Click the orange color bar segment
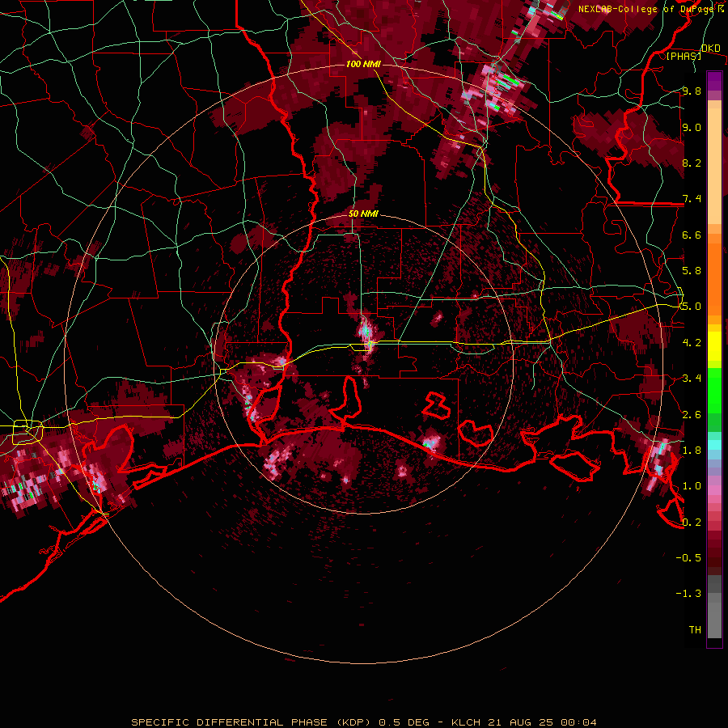This screenshot has width=728, height=728. click(714, 278)
